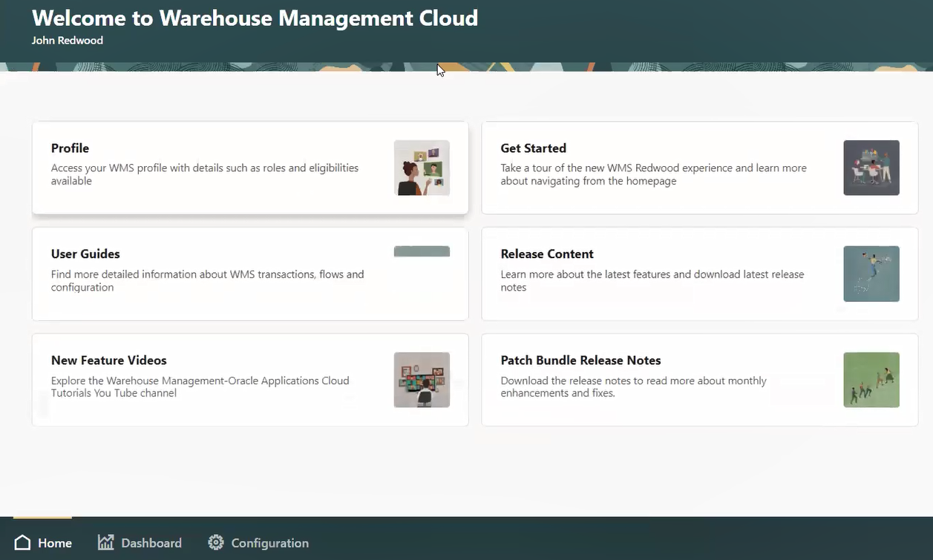Click the user name John Redwood

(x=68, y=41)
